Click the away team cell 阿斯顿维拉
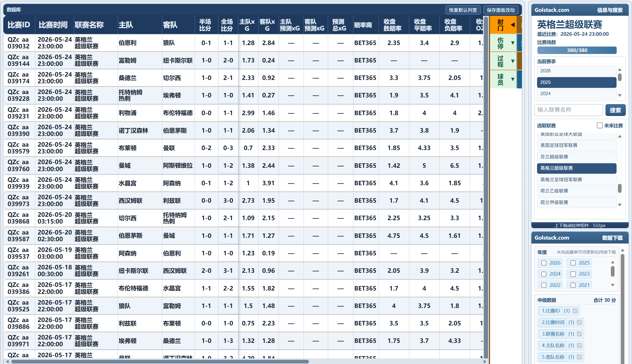The width and height of the screenshot is (632, 364). (x=178, y=166)
